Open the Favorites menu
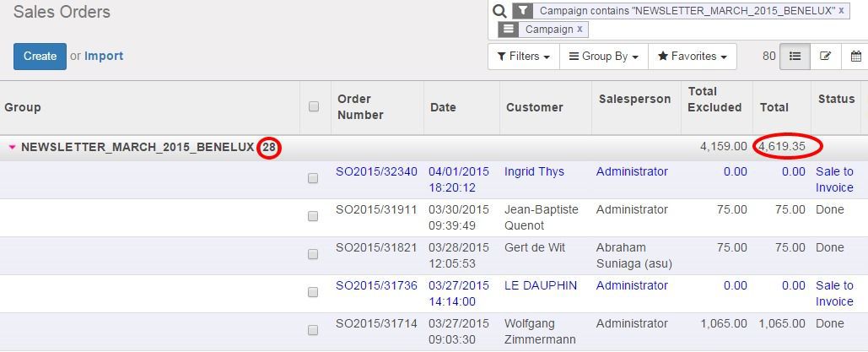This screenshot has height=352, width=868. tap(692, 57)
